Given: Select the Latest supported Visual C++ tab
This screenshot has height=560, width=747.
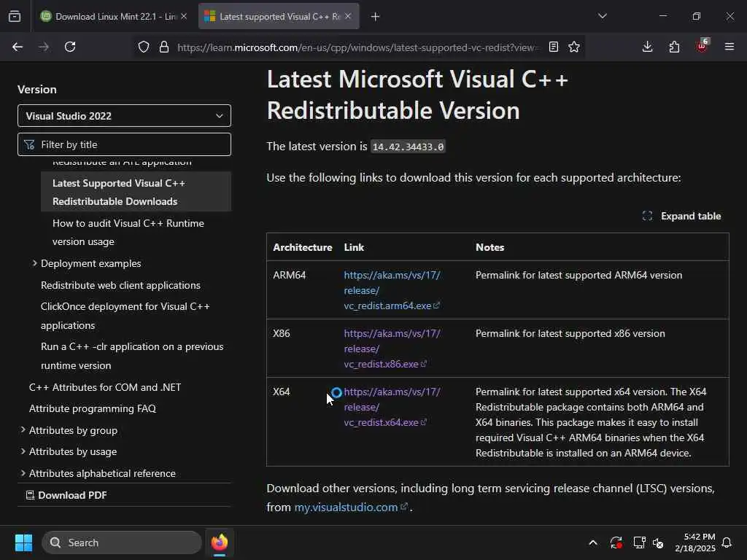Looking at the screenshot, I should (x=279, y=17).
